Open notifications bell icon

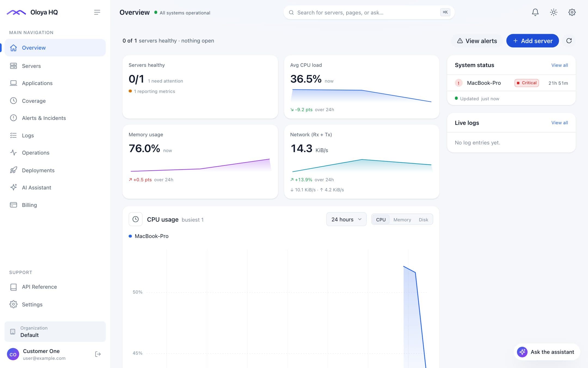click(x=535, y=12)
